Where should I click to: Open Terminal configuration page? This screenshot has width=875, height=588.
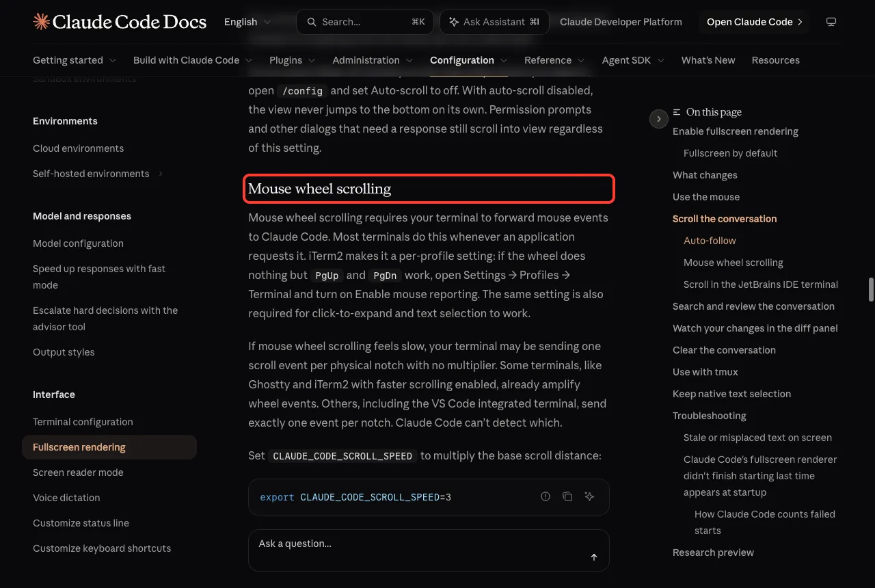[83, 422]
